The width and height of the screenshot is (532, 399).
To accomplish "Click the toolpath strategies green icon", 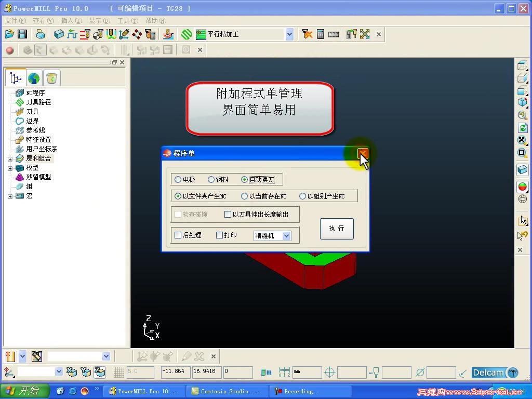I will tap(187, 34).
